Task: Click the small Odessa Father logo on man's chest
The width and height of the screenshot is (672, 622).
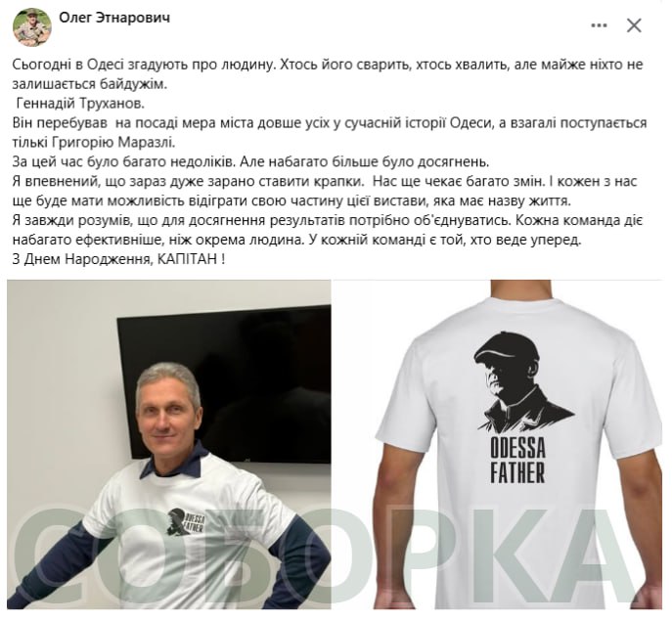Action: [186, 522]
